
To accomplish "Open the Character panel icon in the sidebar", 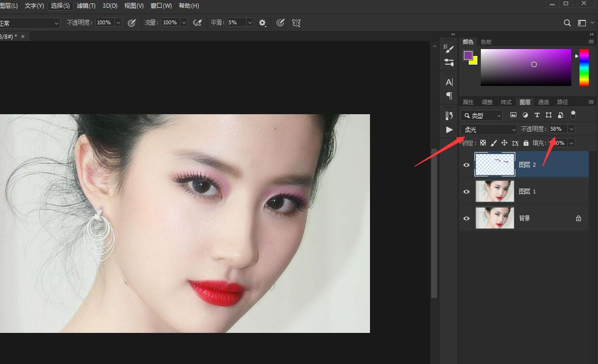I will pos(448,82).
